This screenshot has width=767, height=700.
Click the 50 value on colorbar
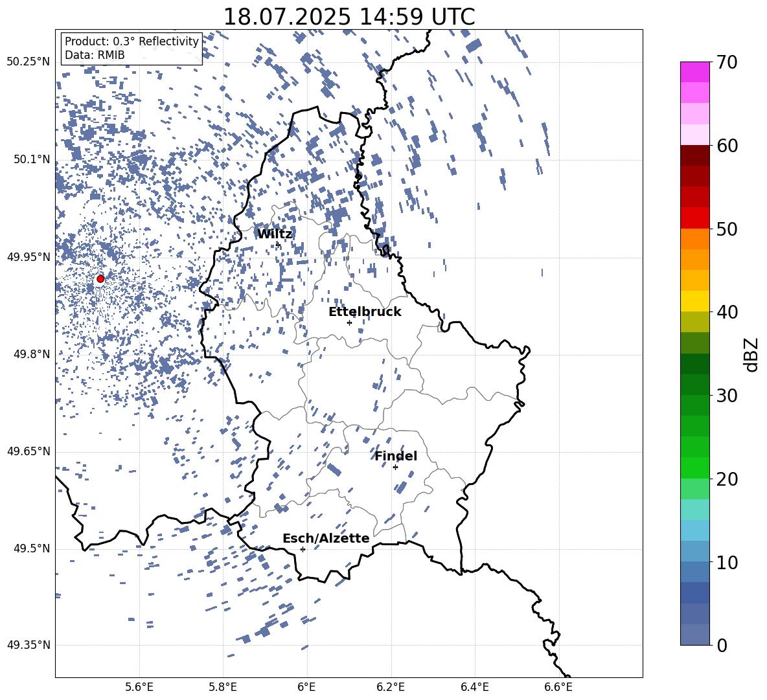tap(727, 229)
